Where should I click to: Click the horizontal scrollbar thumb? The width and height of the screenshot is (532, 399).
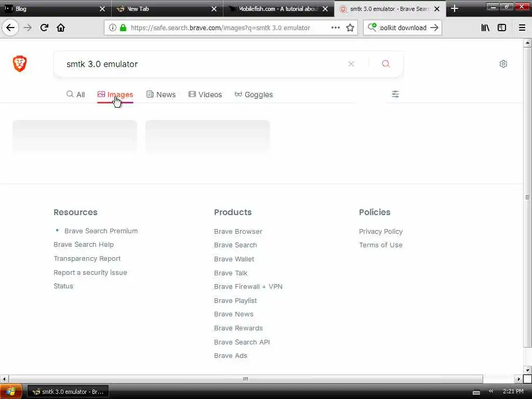click(246, 379)
